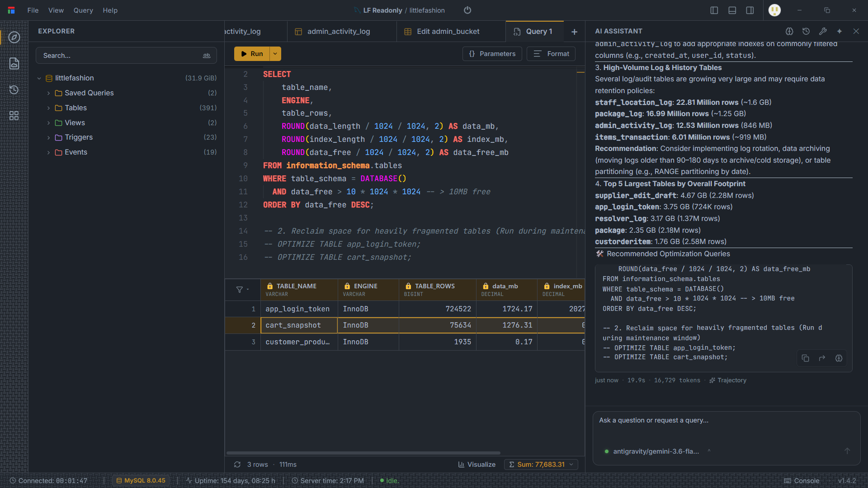Visualize the query results
The image size is (868, 488).
pos(476,465)
